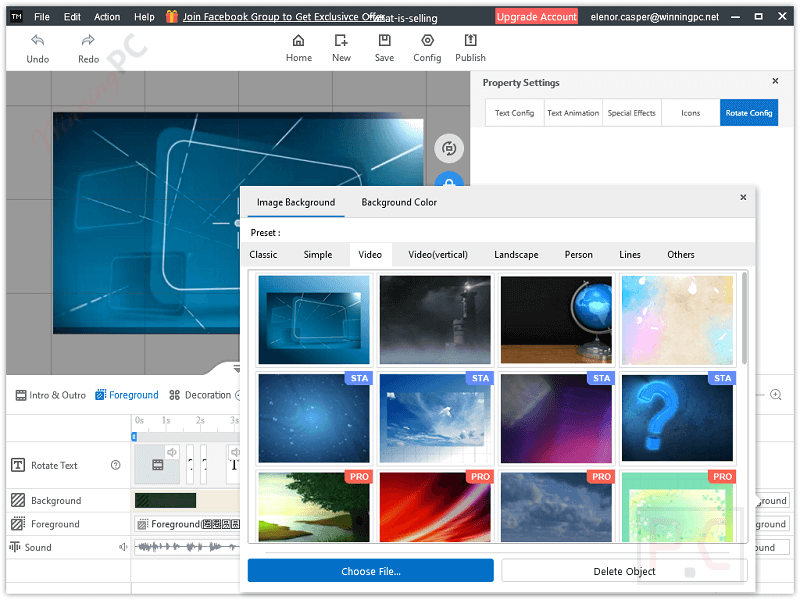Click the Redo arrow icon
Viewport: 800px width, 600px height.
88,40
